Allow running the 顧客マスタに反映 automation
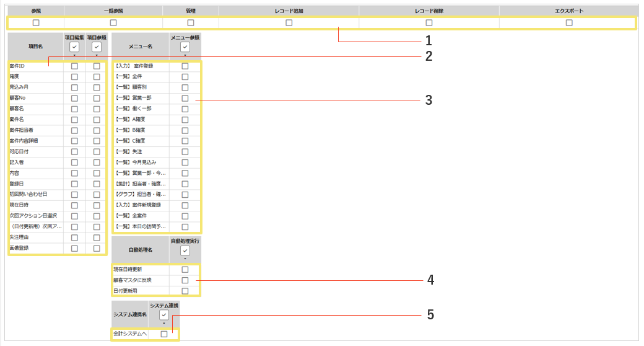The height and width of the screenshot is (346, 644). click(185, 280)
